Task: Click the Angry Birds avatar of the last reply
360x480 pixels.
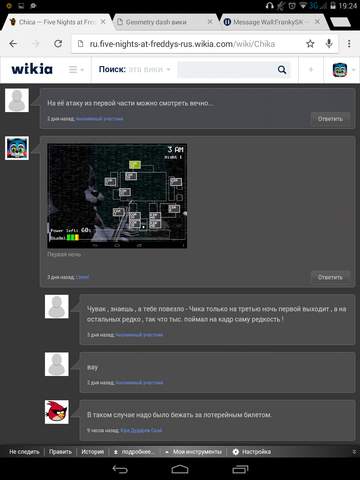Action: click(57, 412)
